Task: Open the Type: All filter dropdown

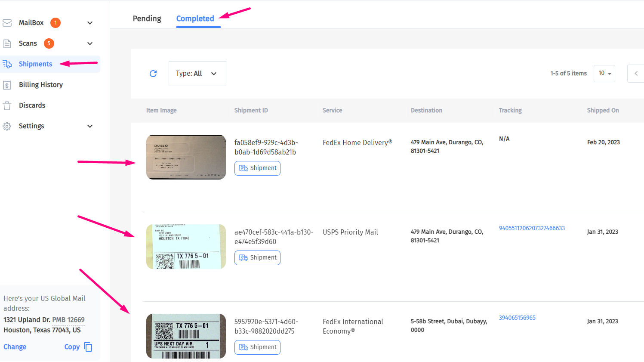Action: point(197,74)
